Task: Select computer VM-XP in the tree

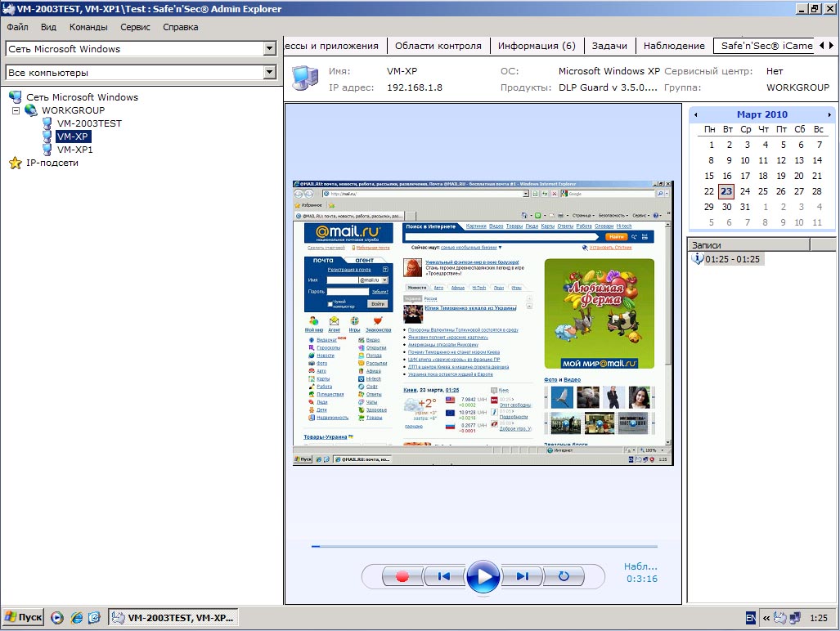Action: (x=73, y=136)
